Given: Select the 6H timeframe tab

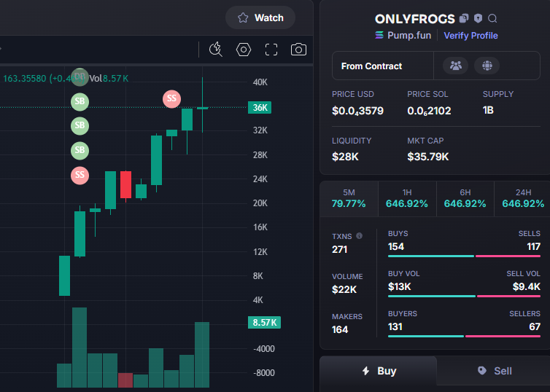Looking at the screenshot, I should 465,199.
